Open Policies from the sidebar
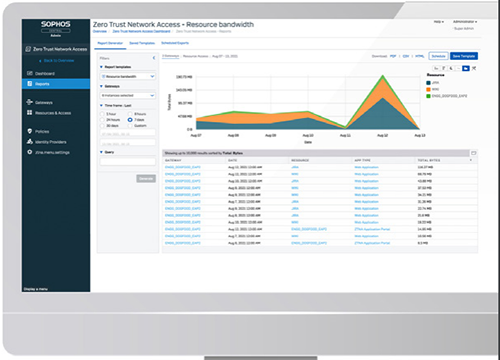The height and width of the screenshot is (360, 500). point(42,131)
